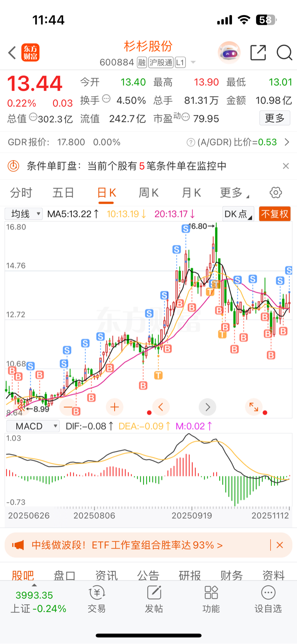Move chart right with arrow button

(207, 407)
